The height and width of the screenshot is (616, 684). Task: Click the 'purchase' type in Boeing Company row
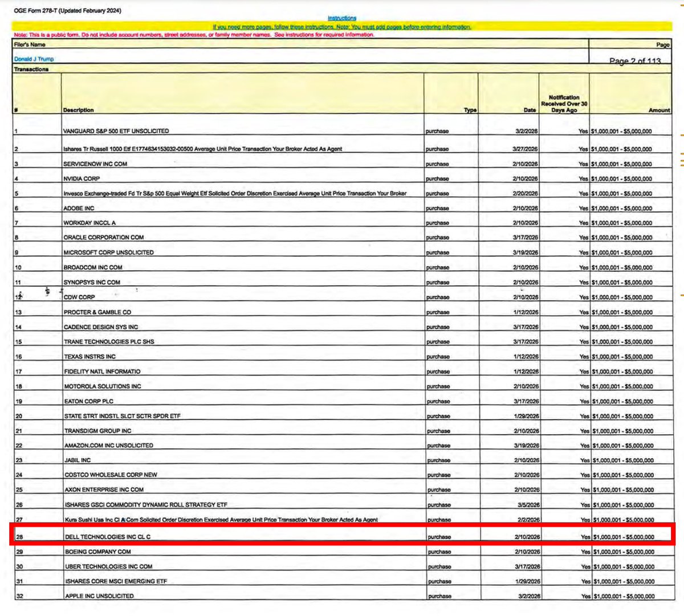click(x=439, y=552)
